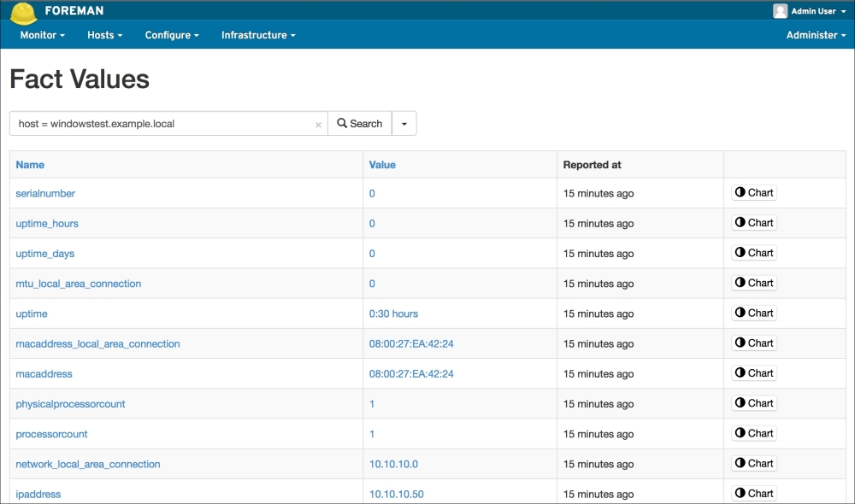855x504 pixels.
Task: Open the Monitor menu
Action: [x=43, y=35]
